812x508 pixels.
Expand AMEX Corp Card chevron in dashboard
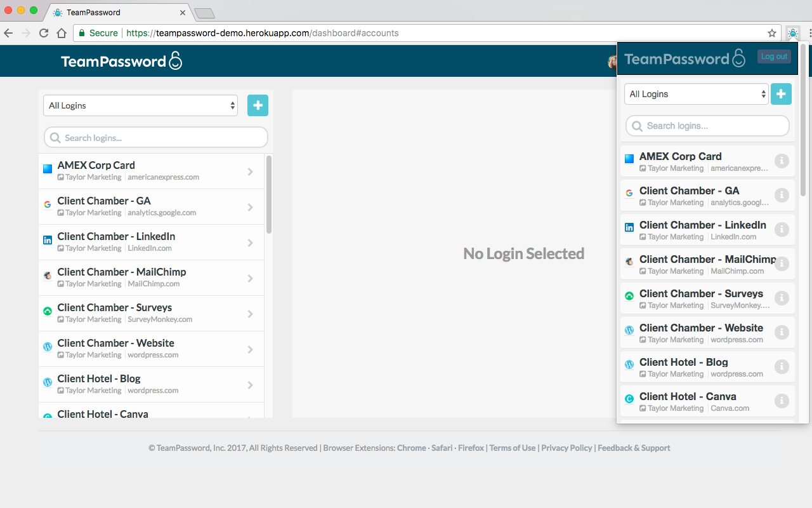pyautogui.click(x=251, y=171)
